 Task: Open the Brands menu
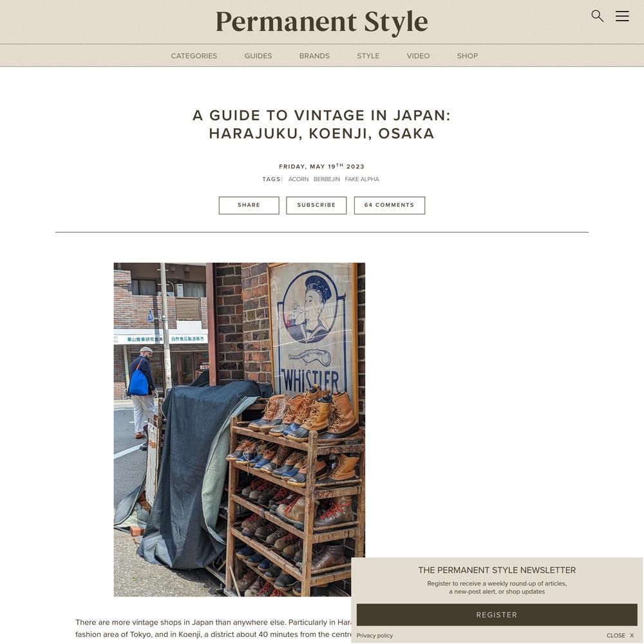pos(314,56)
